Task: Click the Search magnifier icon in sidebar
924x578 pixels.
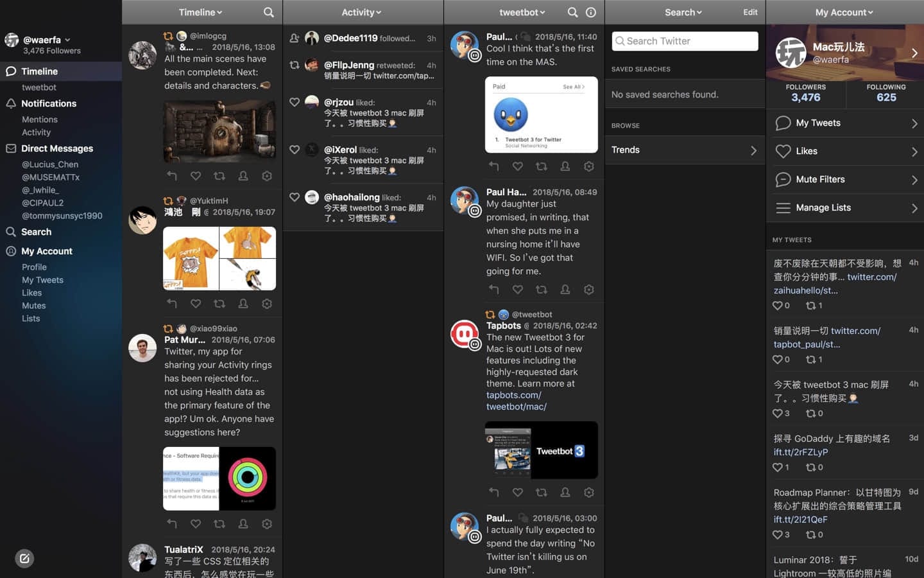Action: coord(11,232)
